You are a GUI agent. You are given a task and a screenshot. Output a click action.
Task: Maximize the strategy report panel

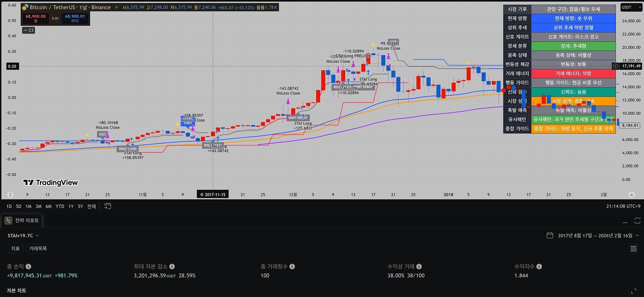tap(637, 220)
